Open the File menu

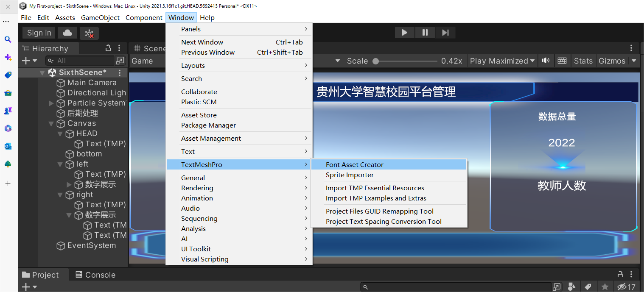click(26, 17)
